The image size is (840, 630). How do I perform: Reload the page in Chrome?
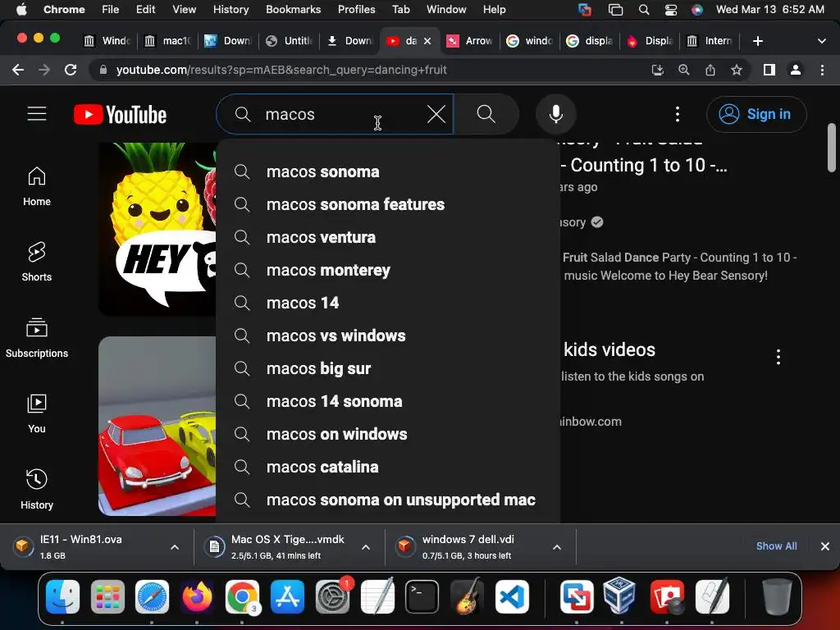coord(71,70)
